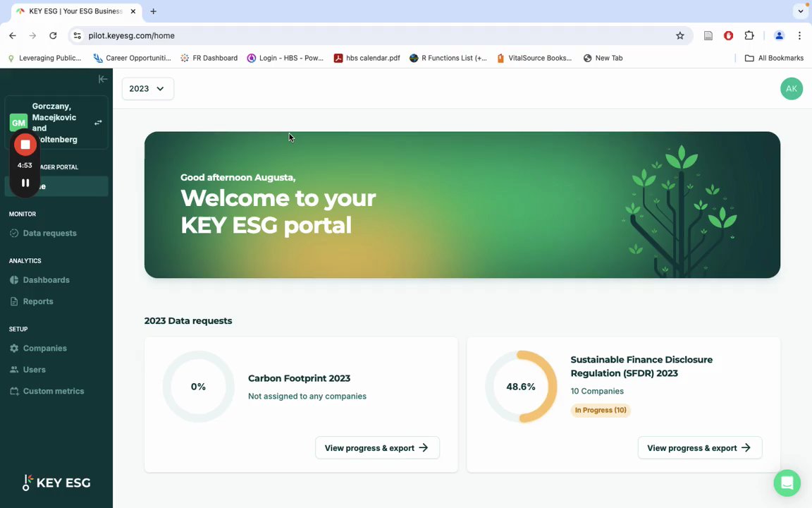Reload the current page
Viewport: 812px width, 508px height.
pos(53,36)
